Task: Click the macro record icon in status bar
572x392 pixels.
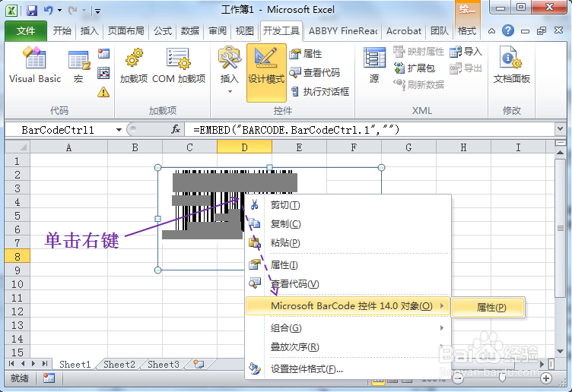Action: click(x=49, y=378)
